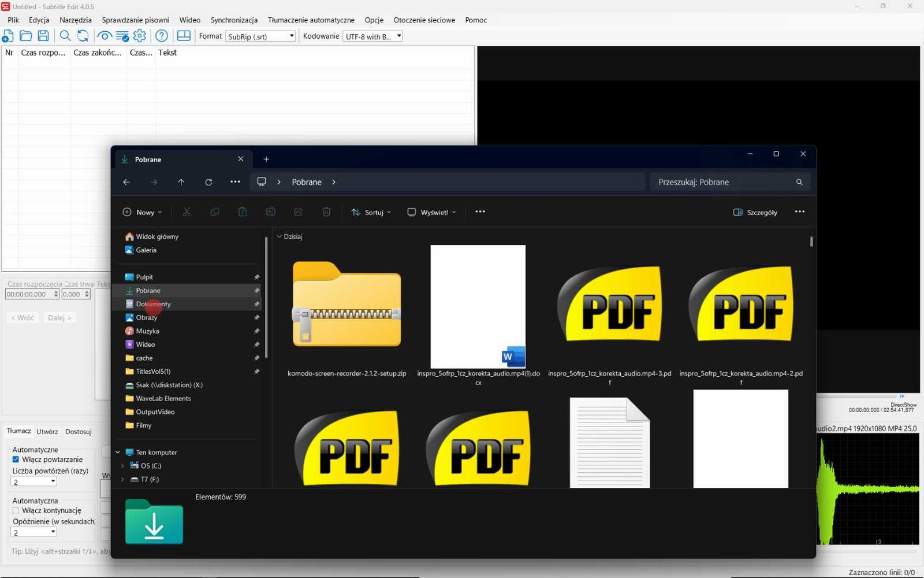
Task: Open the Format SubRip dropdown
Action: [260, 36]
